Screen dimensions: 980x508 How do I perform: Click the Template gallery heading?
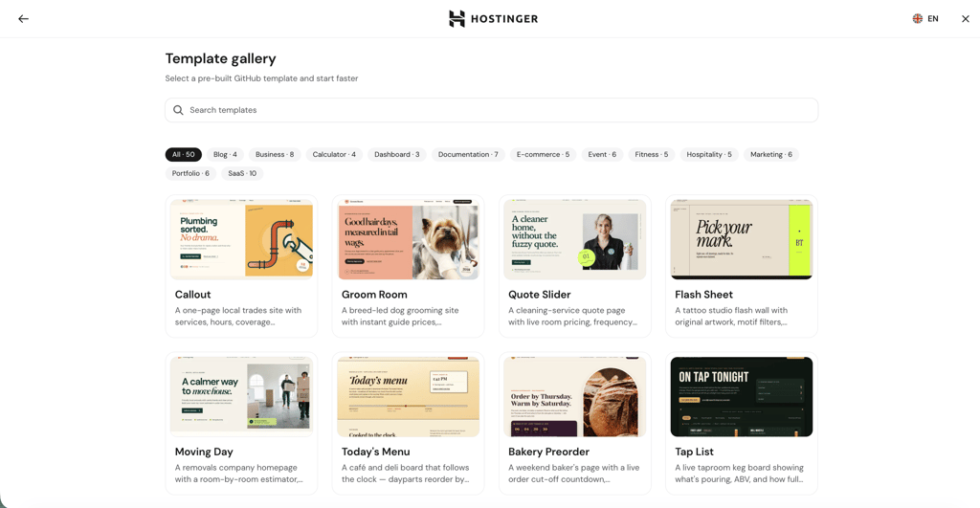[221, 58]
